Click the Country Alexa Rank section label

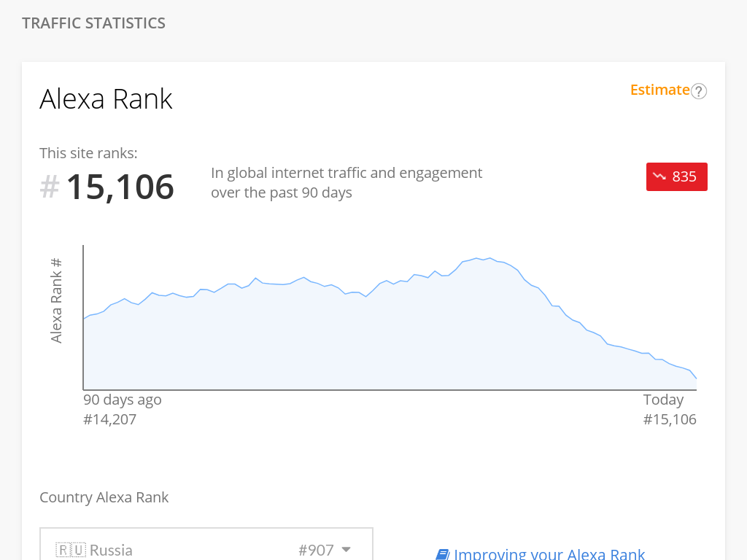click(x=104, y=497)
